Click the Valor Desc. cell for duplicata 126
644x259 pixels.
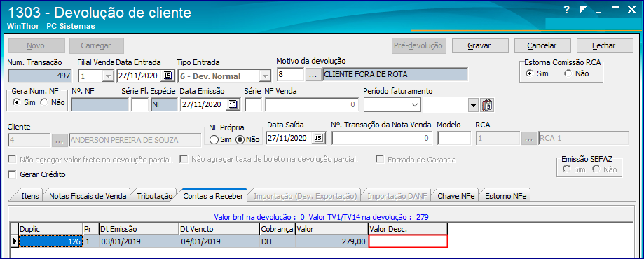[409, 241]
